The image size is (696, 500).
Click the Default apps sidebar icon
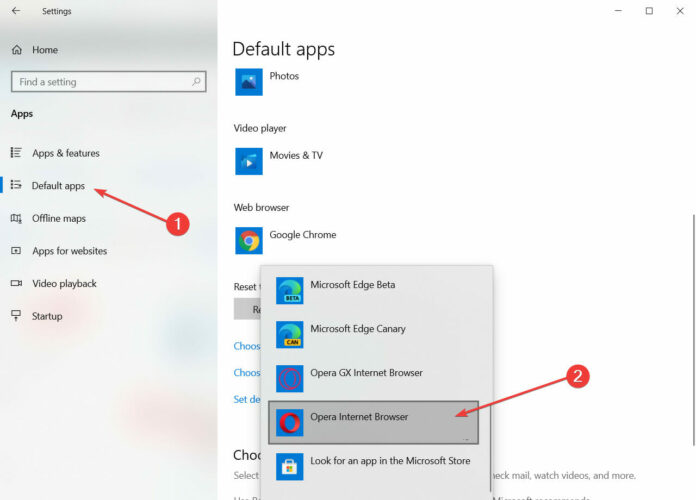click(x=16, y=185)
